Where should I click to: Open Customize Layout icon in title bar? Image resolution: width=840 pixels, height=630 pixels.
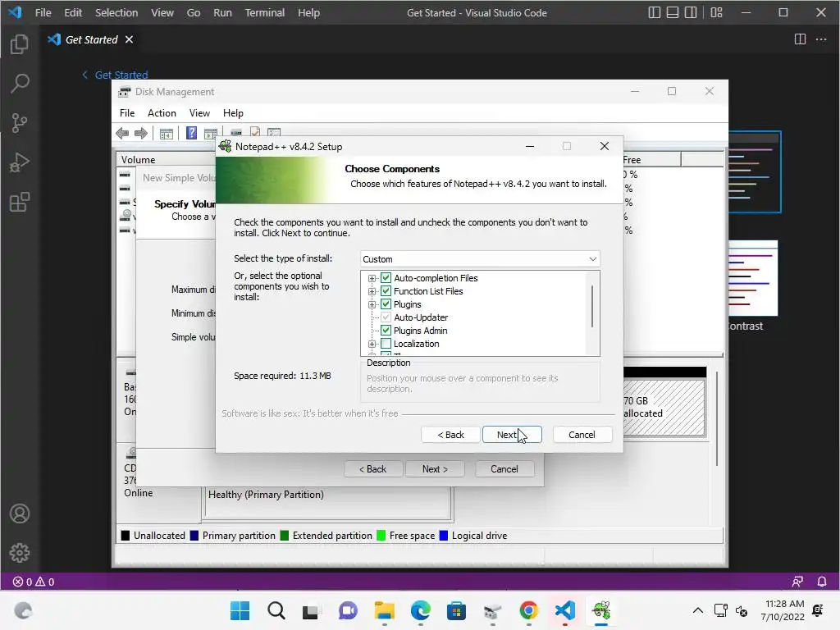click(716, 12)
